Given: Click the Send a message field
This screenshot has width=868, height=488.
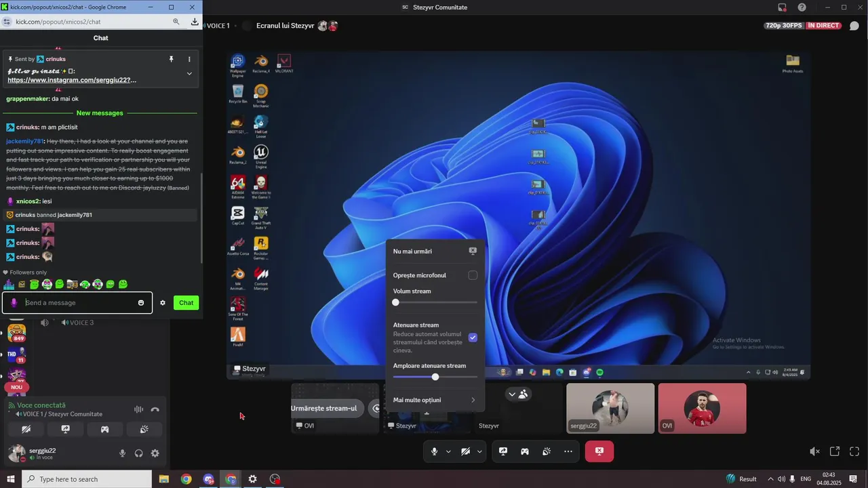Looking at the screenshot, I should (78, 303).
